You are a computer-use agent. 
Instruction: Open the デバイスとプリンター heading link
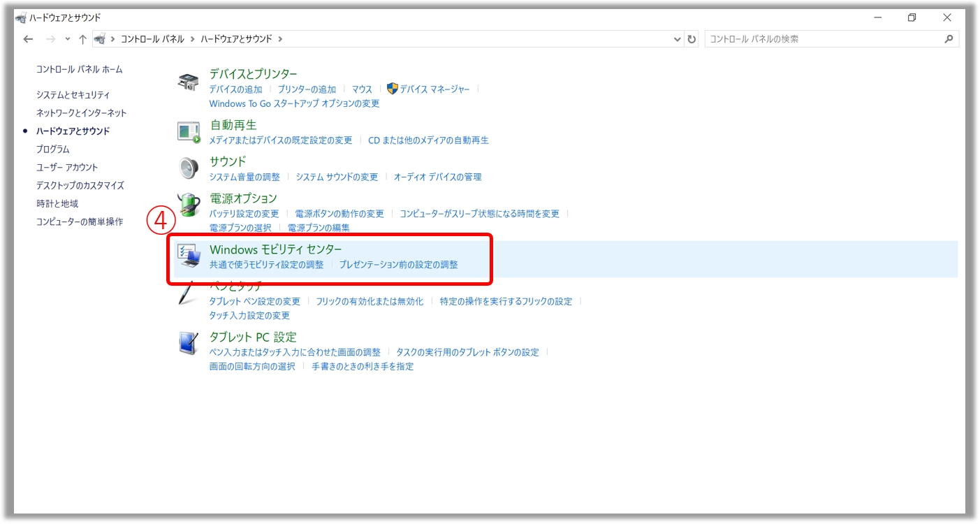pos(253,74)
